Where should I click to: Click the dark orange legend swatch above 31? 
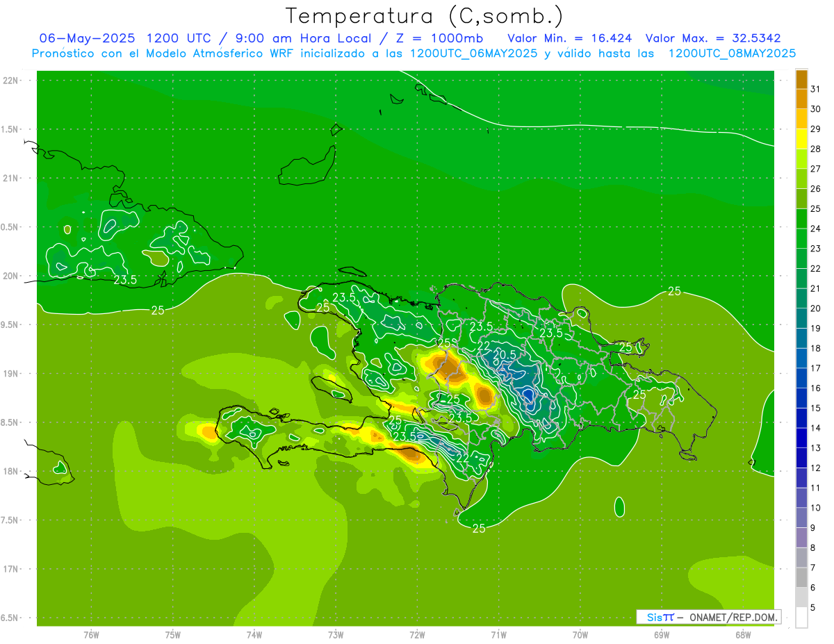pos(801,79)
